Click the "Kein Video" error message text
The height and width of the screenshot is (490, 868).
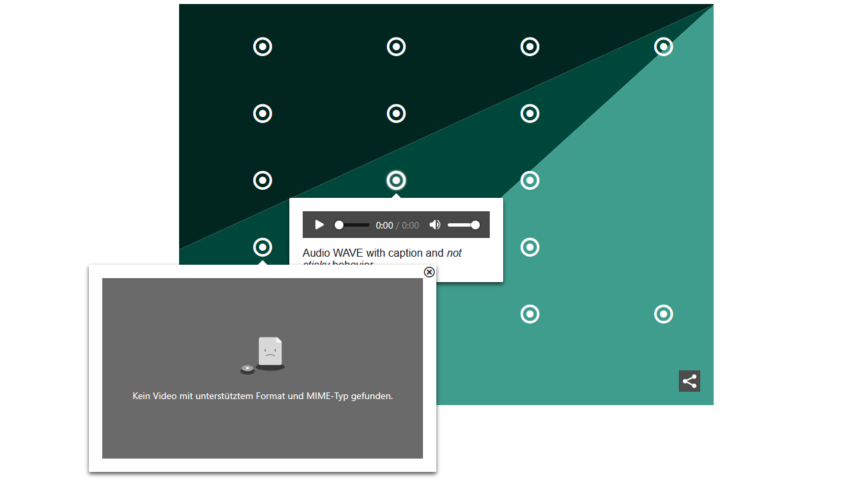[x=263, y=396]
